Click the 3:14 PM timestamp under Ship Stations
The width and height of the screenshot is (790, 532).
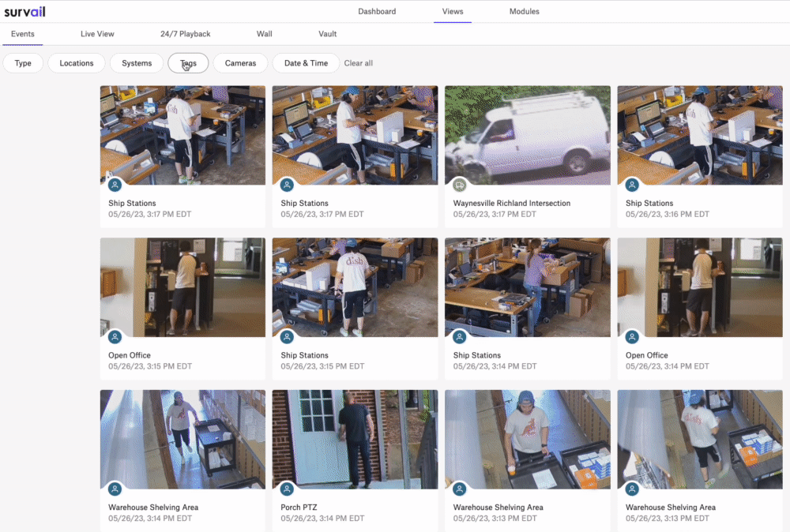coord(495,366)
